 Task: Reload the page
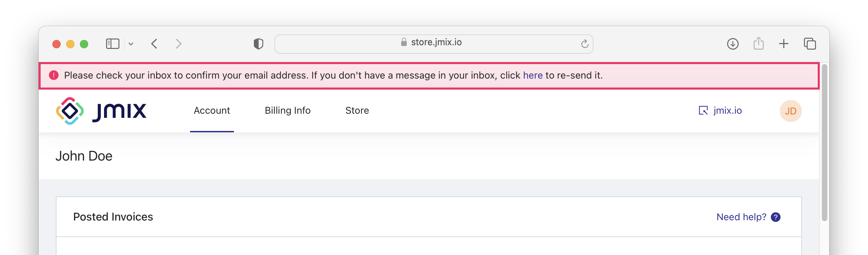pos(585,44)
